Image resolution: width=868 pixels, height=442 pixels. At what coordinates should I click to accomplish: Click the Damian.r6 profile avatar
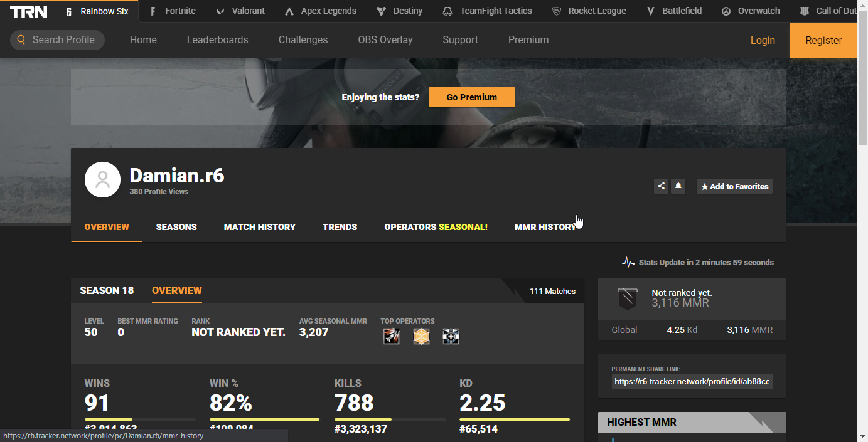[x=102, y=179]
